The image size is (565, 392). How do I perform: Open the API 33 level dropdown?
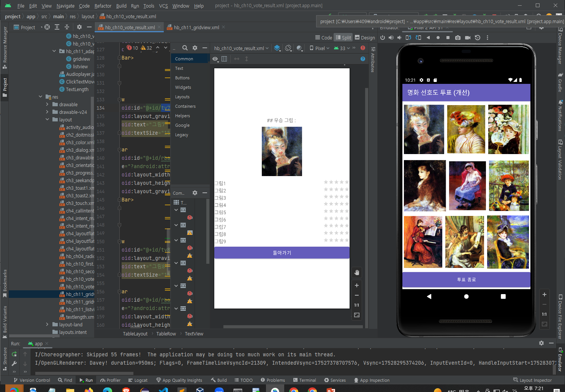[342, 48]
